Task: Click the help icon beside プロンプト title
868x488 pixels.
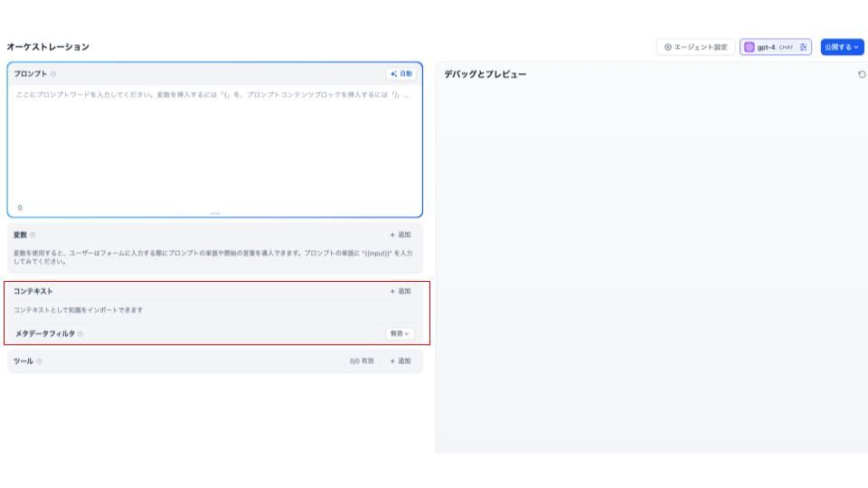Action: 53,74
